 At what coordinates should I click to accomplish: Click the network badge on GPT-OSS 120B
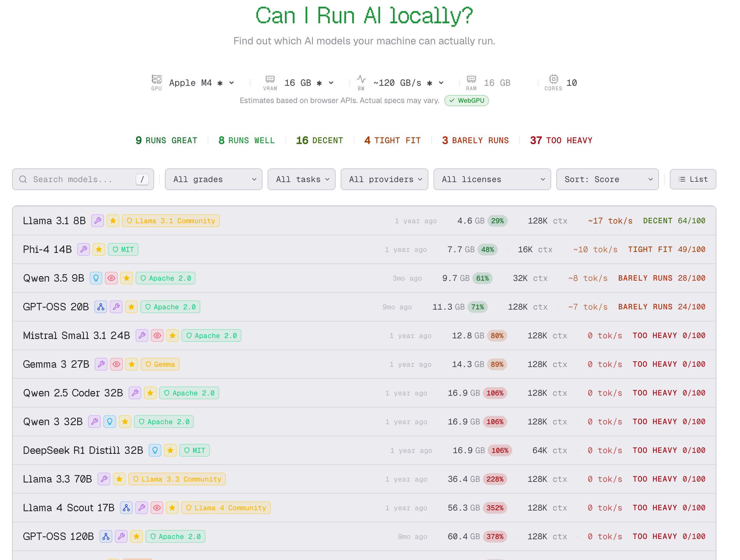click(106, 537)
